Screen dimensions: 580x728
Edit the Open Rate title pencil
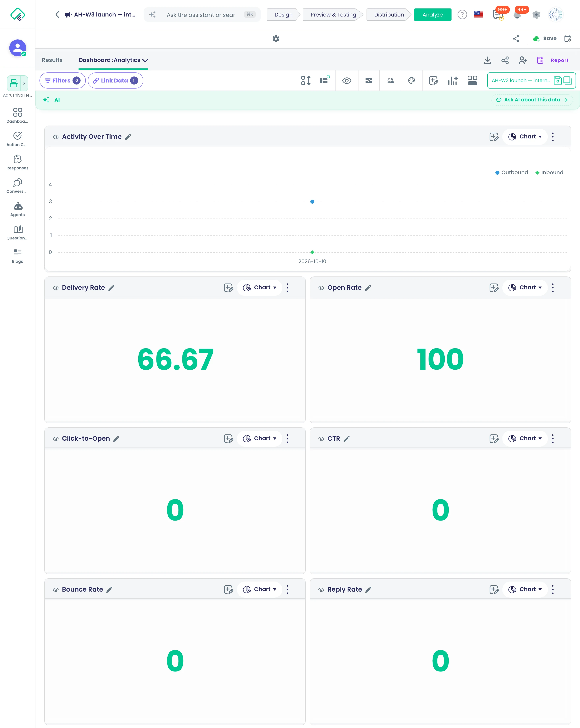coord(368,288)
